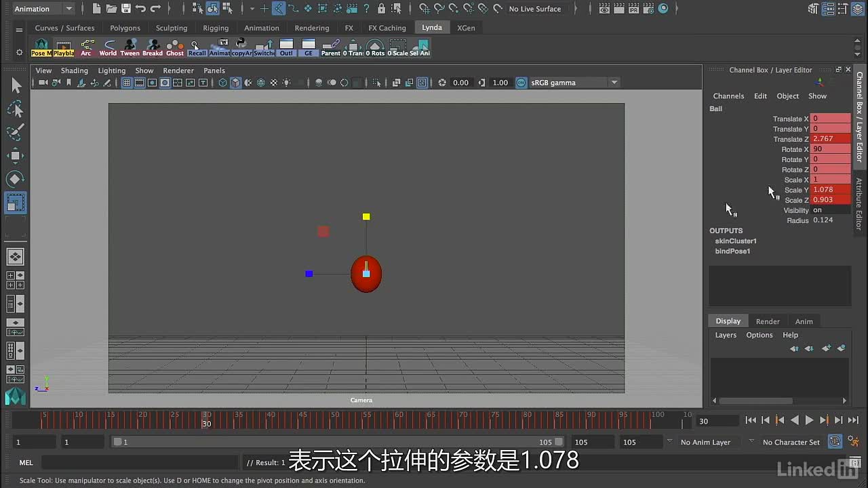Toggle the view transform color management button
The width and height of the screenshot is (868, 488).
521,83
